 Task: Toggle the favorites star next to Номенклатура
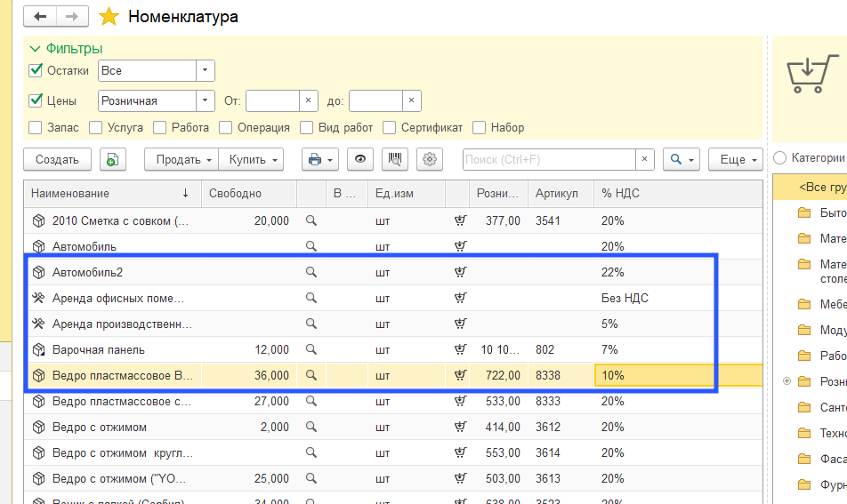109,16
